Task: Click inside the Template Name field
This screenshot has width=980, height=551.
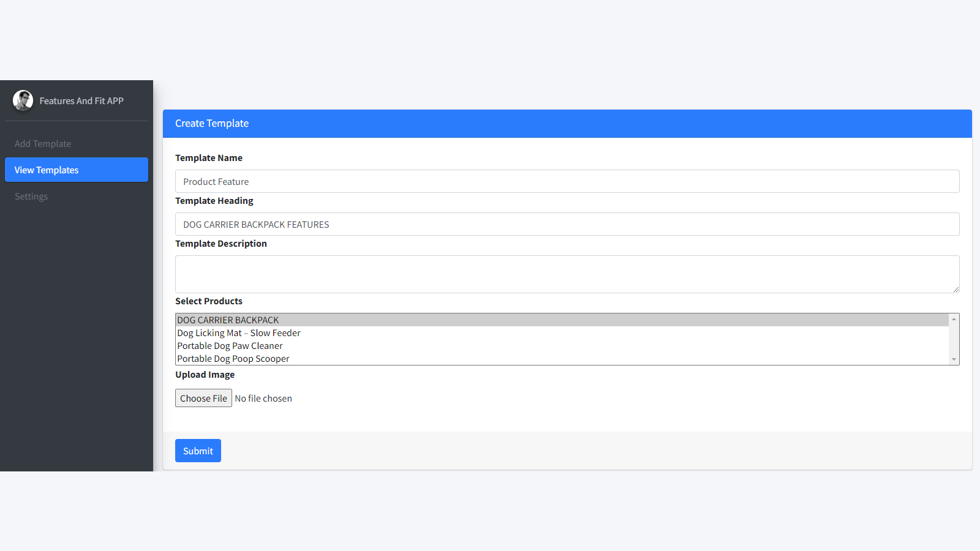Action: pyautogui.click(x=567, y=181)
